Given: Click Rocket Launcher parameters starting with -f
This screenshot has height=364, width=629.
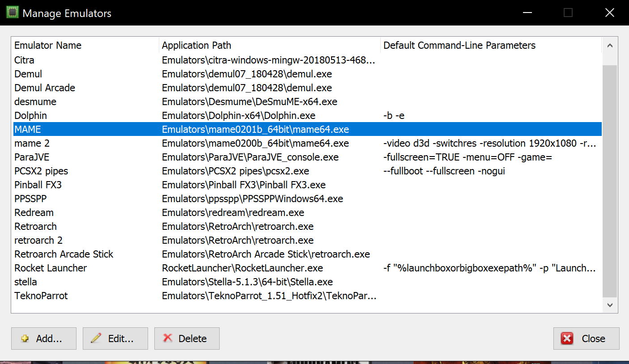Looking at the screenshot, I should pos(490,268).
